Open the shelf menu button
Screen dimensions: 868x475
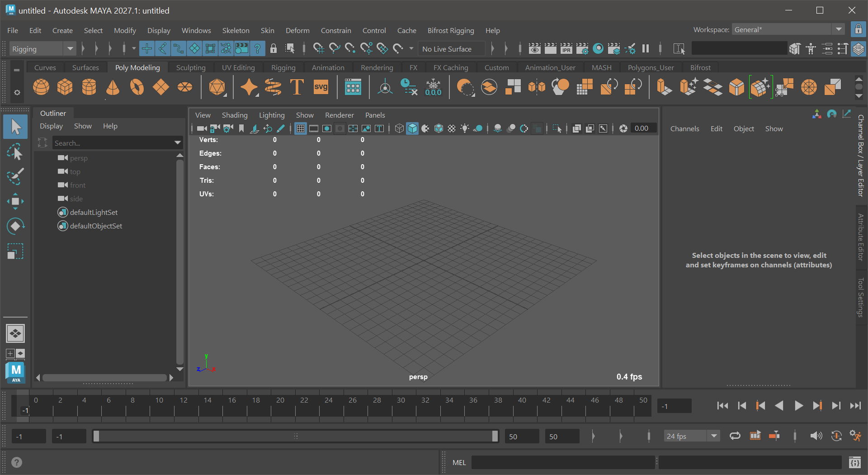(x=17, y=70)
